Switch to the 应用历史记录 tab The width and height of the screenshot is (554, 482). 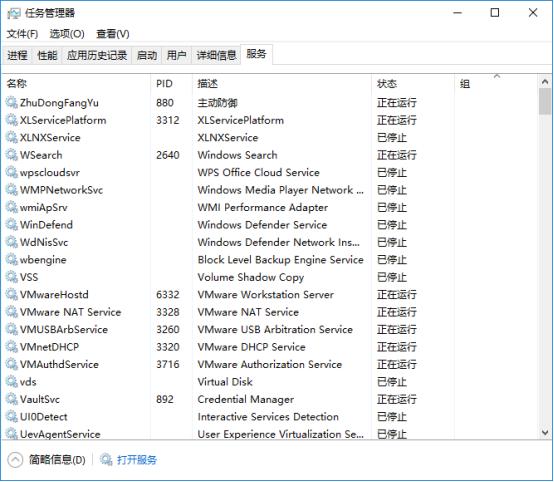click(97, 55)
